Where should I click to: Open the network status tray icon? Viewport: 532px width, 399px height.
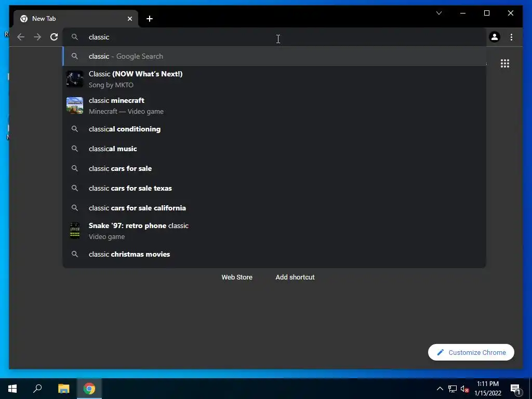(x=453, y=389)
